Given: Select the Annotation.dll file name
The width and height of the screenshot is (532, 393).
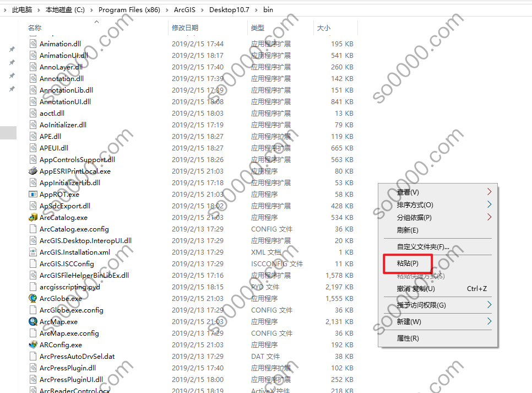Looking at the screenshot, I should [x=62, y=78].
